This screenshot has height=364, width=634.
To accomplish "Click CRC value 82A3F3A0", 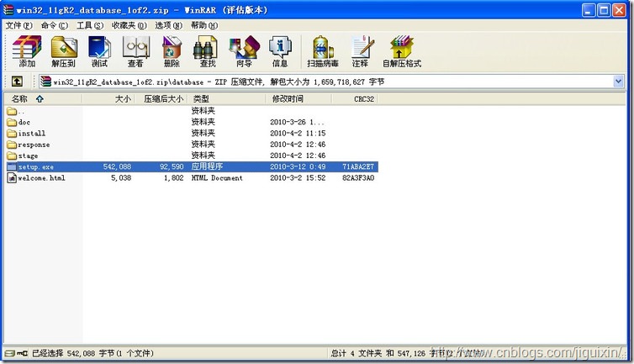I will coord(358,178).
